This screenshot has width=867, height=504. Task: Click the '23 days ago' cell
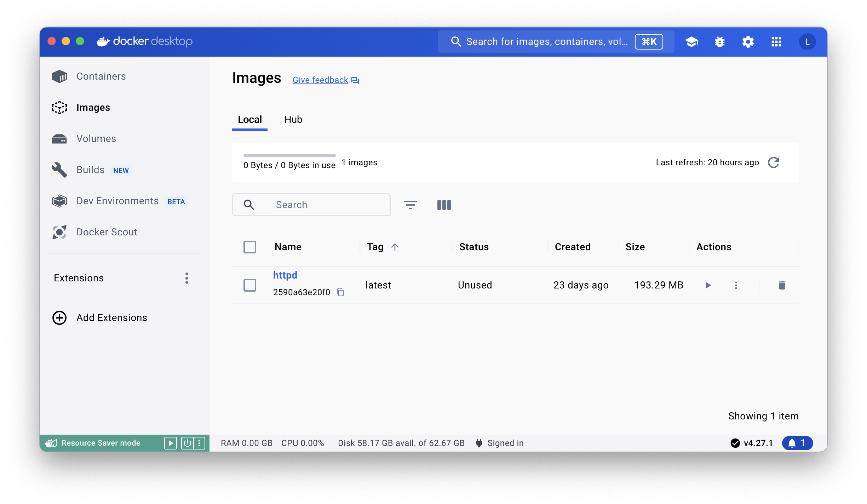[x=581, y=285]
